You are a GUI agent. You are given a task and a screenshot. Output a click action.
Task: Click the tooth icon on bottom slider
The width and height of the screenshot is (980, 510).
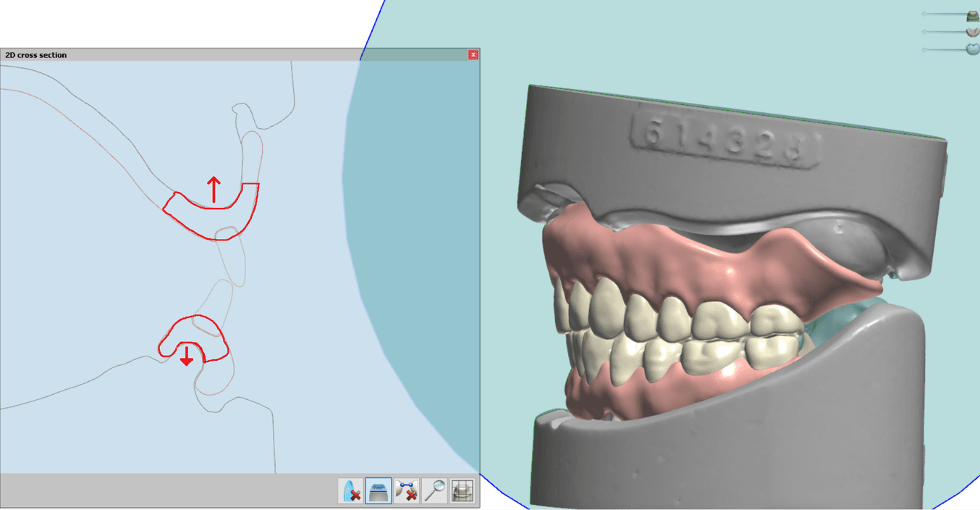(x=973, y=49)
